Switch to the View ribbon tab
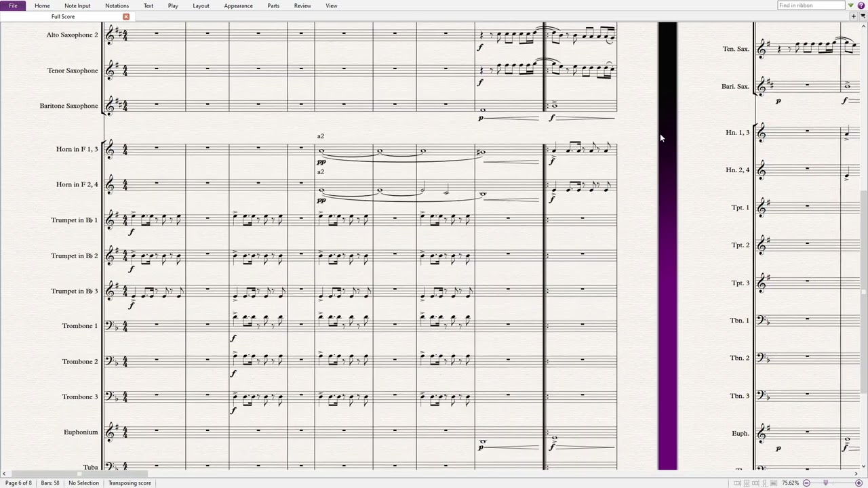868x488 pixels. click(x=331, y=5)
